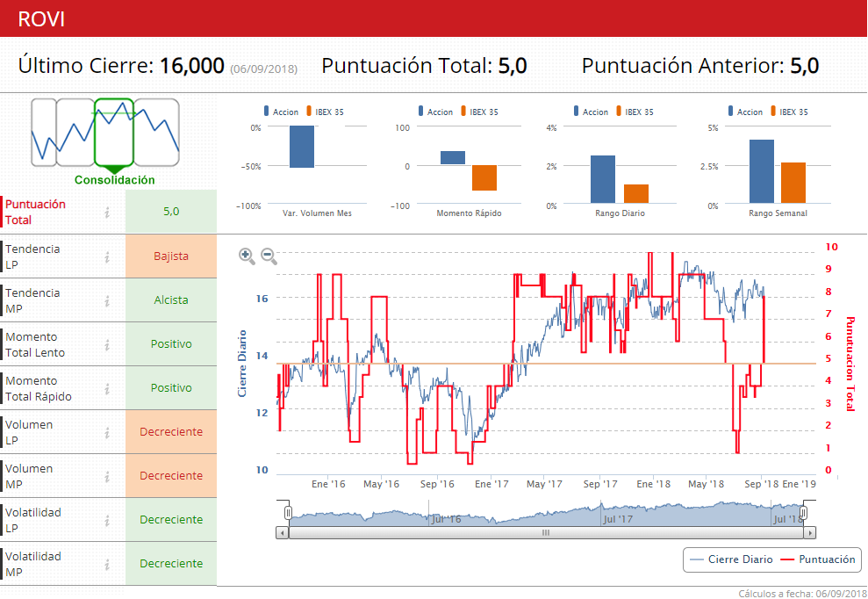Click Positivo value for Momento Total Lento
Viewport: 868px width, 599px height.
click(171, 343)
